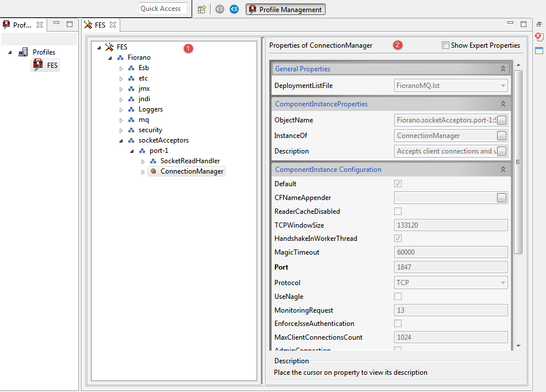
Task: Click the ellipsis button beside ObjectName
Action: pos(502,120)
